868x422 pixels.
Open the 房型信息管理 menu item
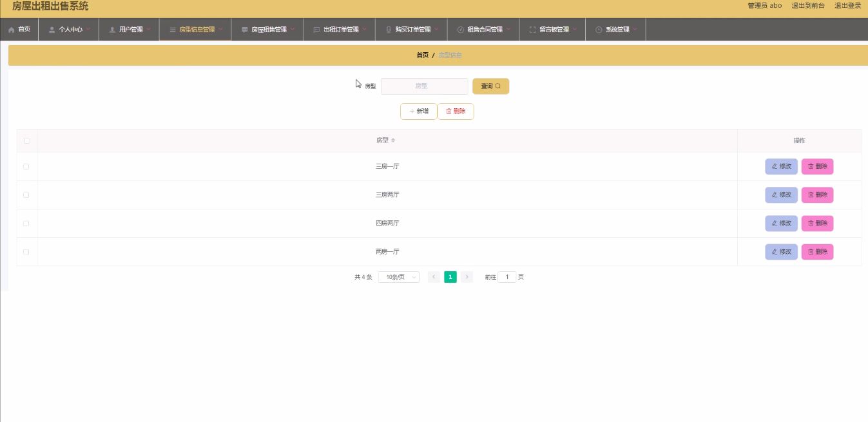coord(195,30)
